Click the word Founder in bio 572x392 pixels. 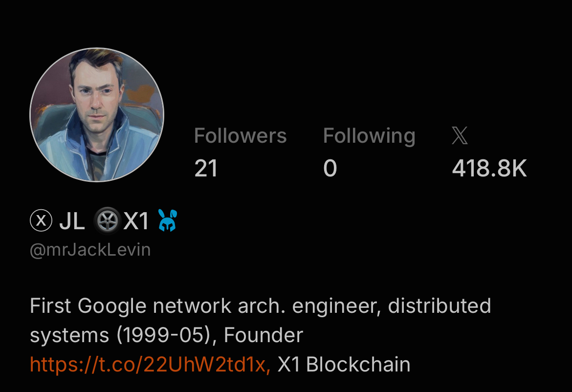tap(264, 335)
